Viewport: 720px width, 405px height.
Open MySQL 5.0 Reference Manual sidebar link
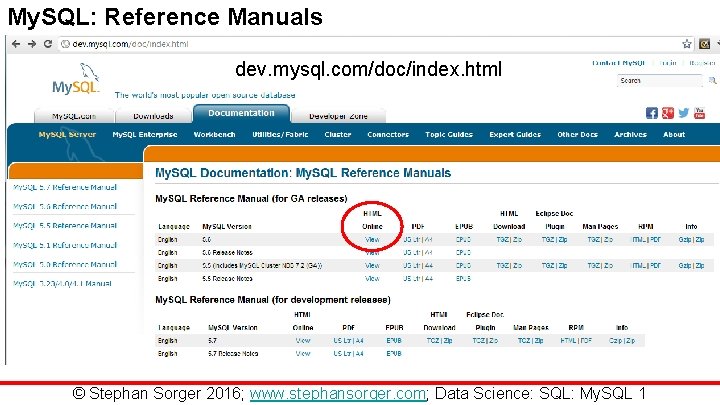65,264
